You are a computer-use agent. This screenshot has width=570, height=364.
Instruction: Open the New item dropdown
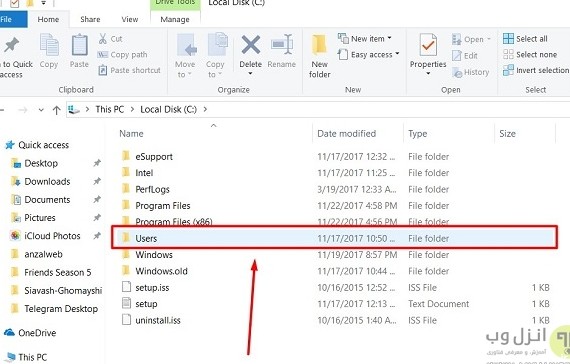click(x=365, y=38)
